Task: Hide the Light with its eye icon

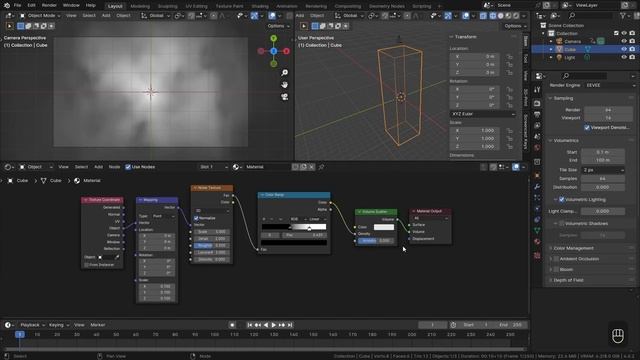Action: point(624,58)
